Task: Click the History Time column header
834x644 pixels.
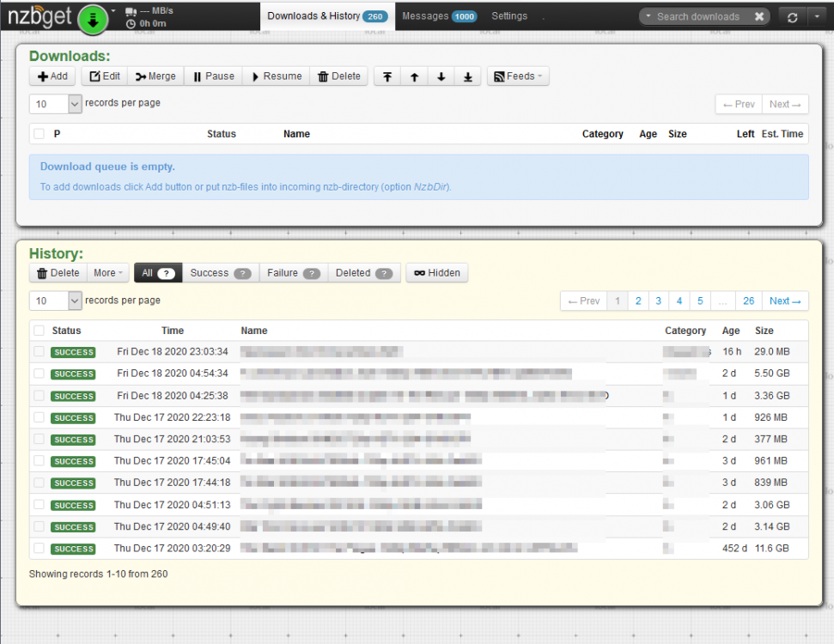Action: [x=173, y=331]
